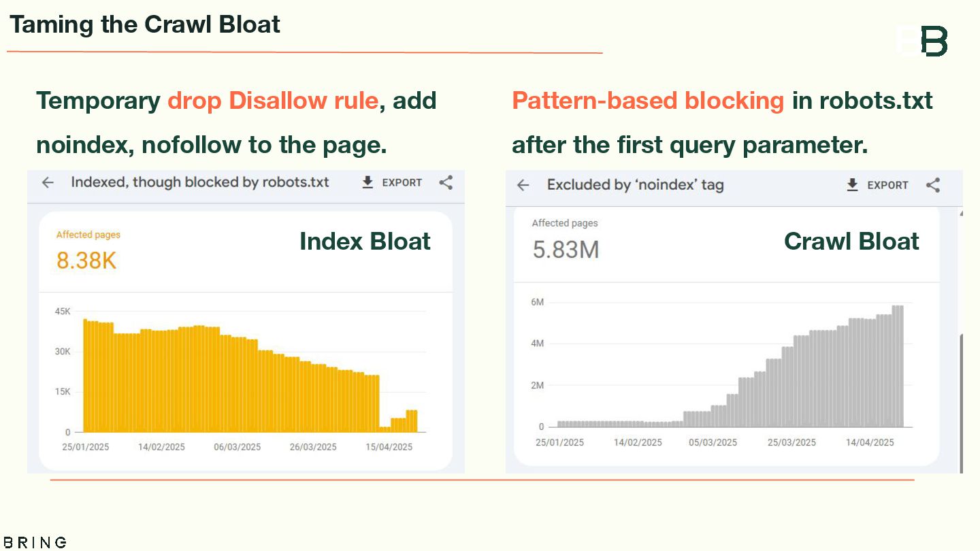Click the 'Crawl Bloat' label
The image size is (980, 551).
pyautogui.click(x=851, y=241)
